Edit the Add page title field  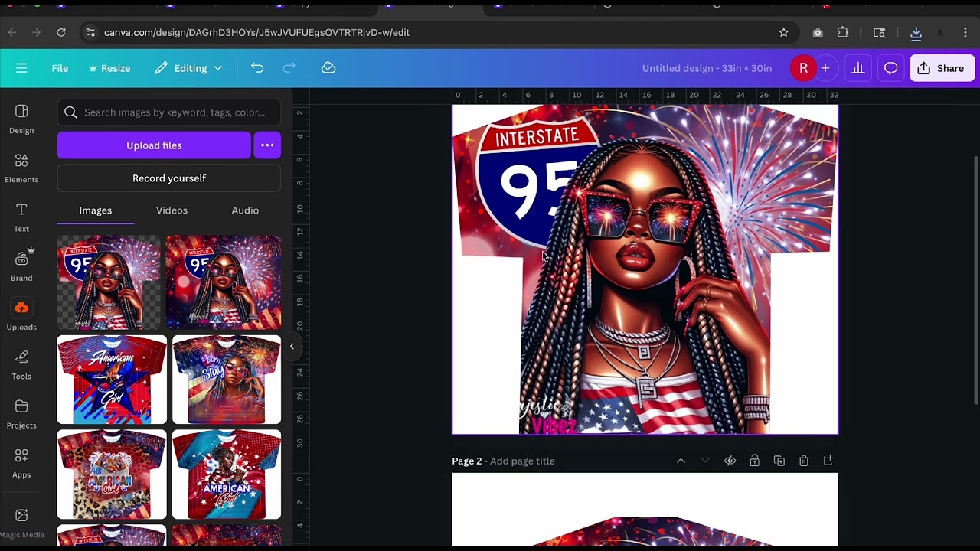(x=522, y=461)
